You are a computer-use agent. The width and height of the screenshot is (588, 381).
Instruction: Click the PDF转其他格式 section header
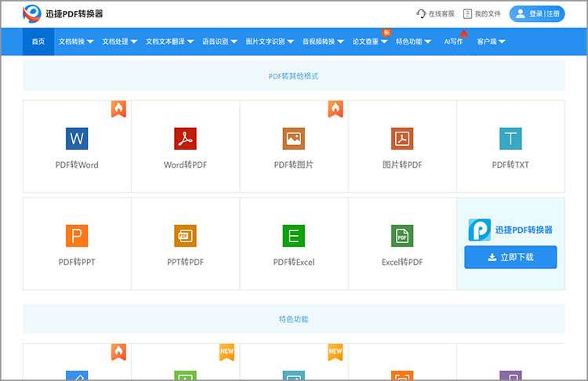point(294,76)
